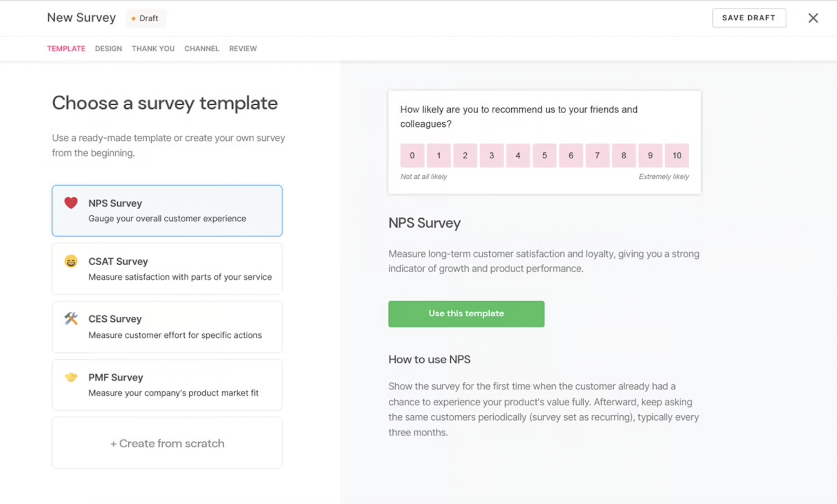
Task: Choose the PMF Survey template card
Action: coord(167,385)
